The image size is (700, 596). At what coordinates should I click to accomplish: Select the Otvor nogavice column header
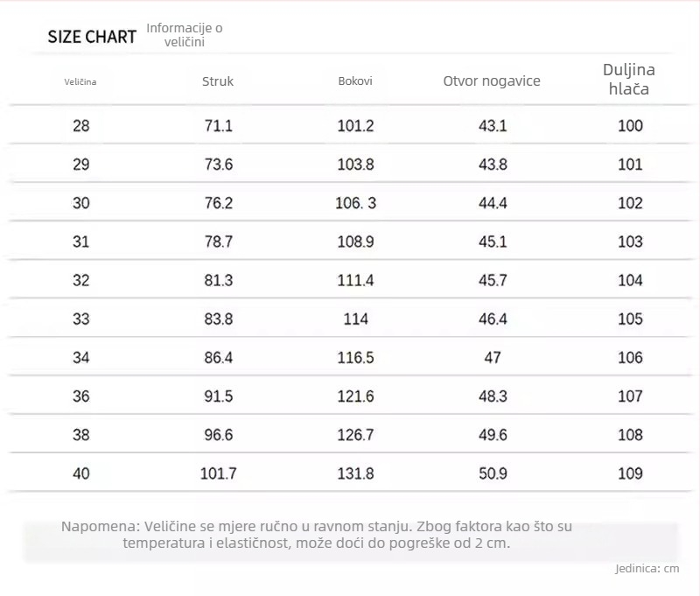tap(492, 81)
